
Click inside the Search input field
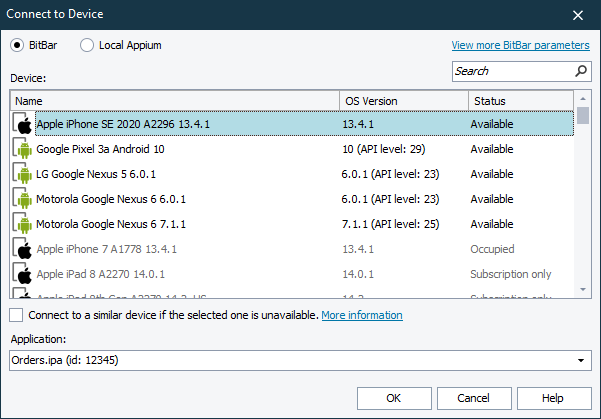(x=510, y=71)
